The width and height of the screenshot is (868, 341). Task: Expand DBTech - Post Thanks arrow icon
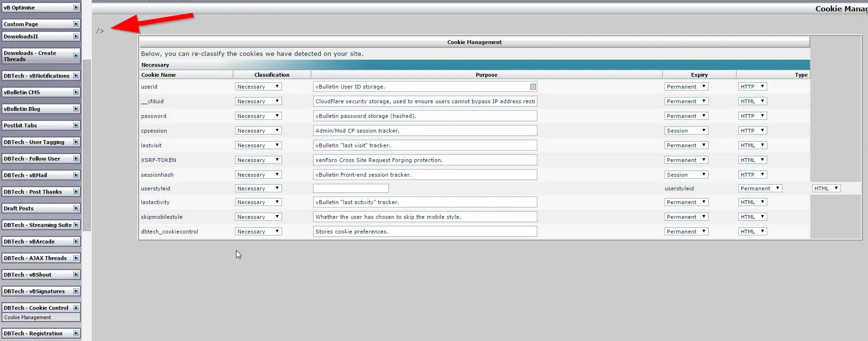click(76, 192)
